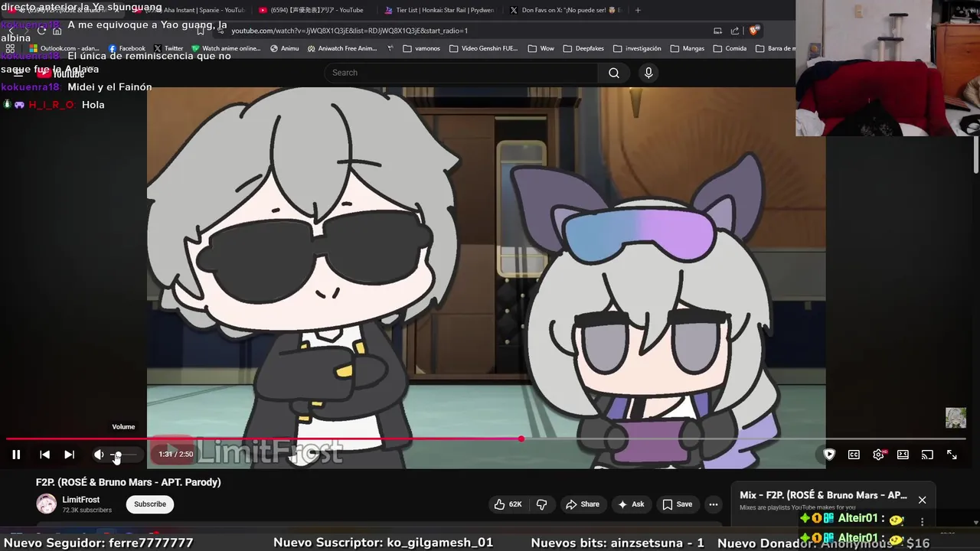Screen dimensions: 980x551
Task: Switch to the Don Favs on X tab
Action: click(x=565, y=10)
